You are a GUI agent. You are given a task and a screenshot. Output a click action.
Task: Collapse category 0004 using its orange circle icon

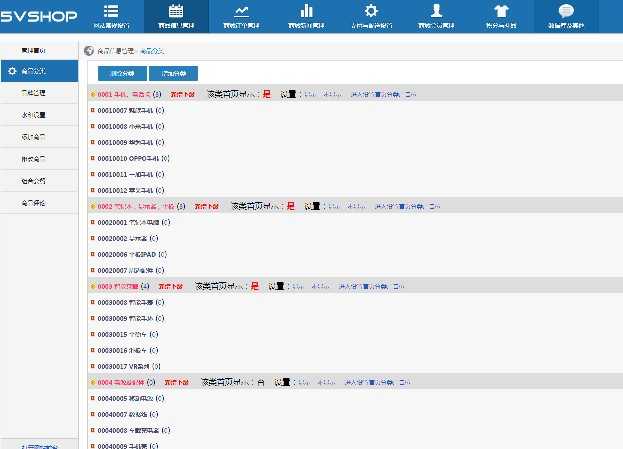point(93,383)
